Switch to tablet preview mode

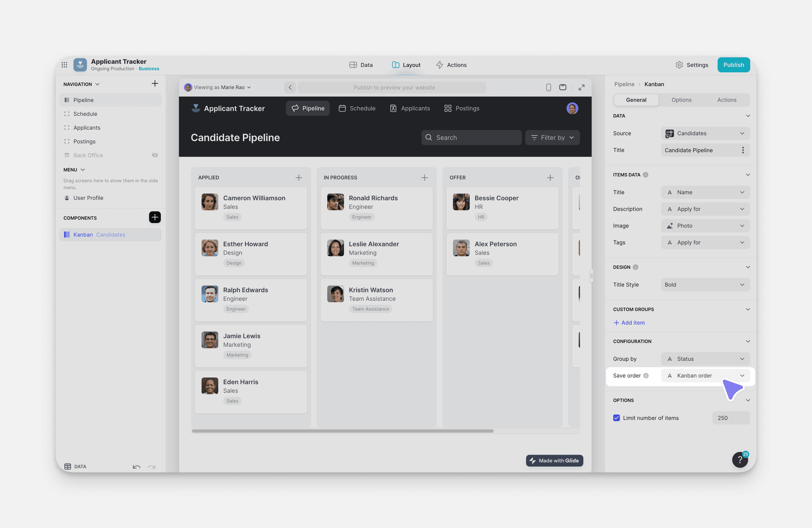pos(563,87)
